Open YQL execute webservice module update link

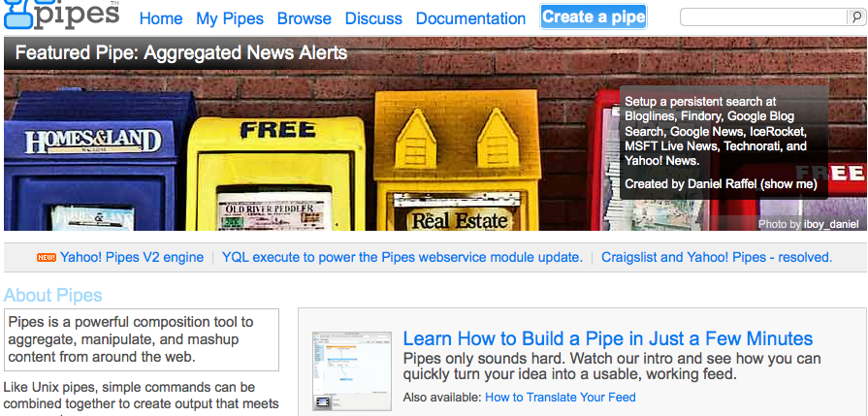pyautogui.click(x=402, y=257)
